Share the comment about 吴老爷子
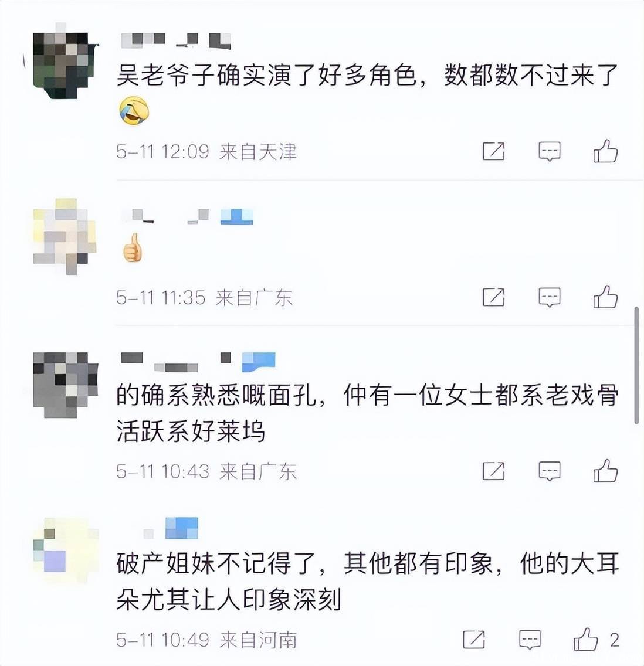Screen dimensions: 644x666 (x=494, y=151)
